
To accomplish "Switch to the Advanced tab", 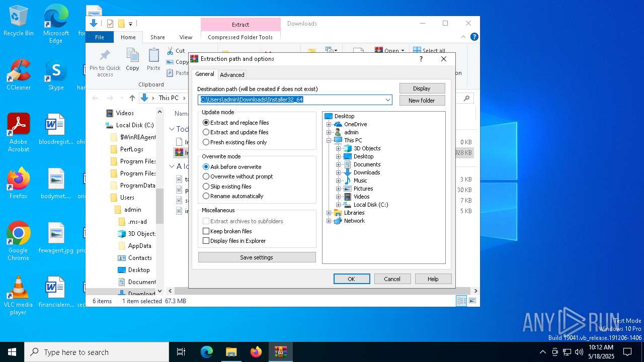I will [232, 75].
